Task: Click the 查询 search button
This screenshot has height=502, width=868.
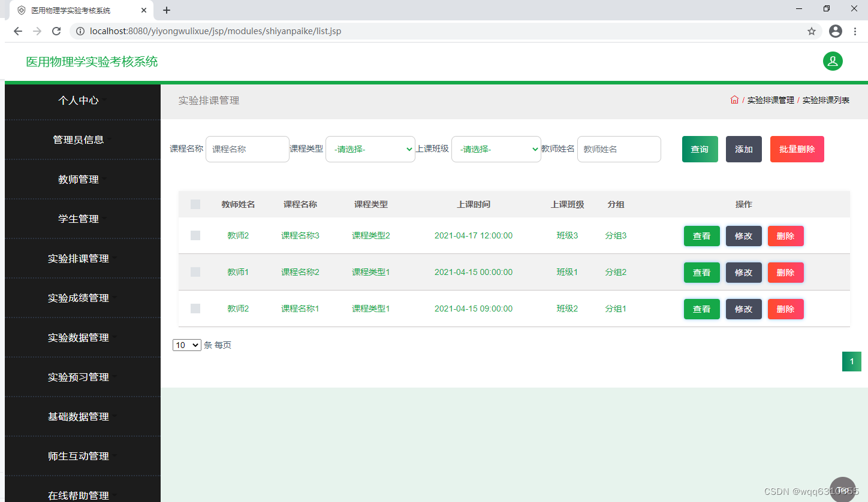Action: (700, 149)
